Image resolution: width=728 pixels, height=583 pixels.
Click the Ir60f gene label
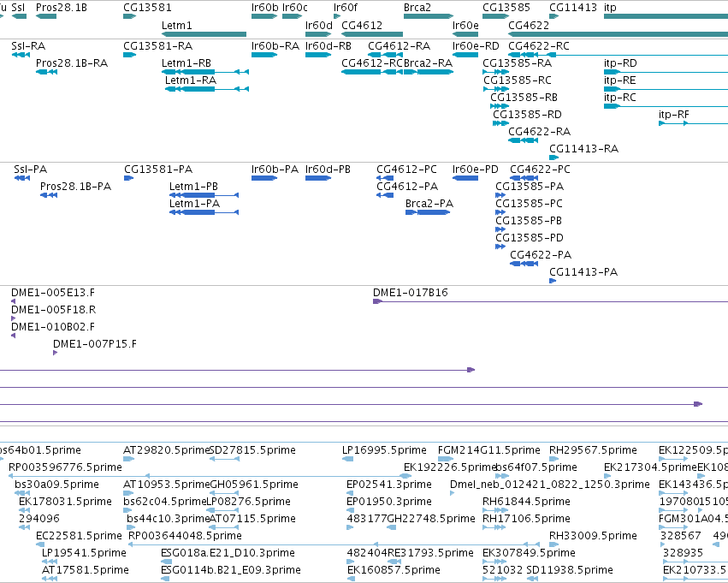[x=346, y=8]
